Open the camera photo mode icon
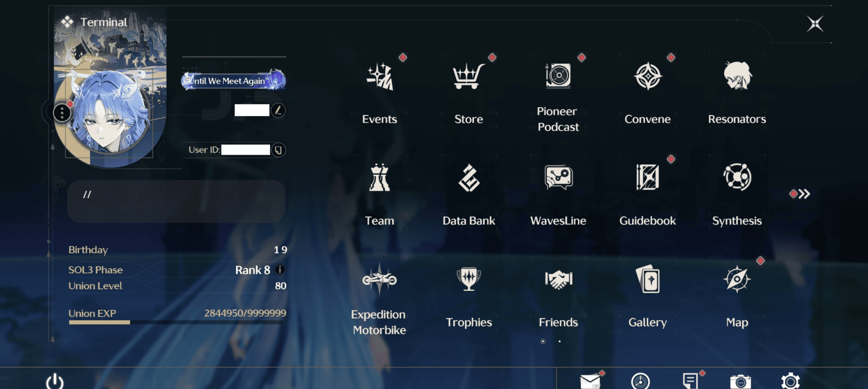Screen dimensions: 868x389 pyautogui.click(x=741, y=382)
